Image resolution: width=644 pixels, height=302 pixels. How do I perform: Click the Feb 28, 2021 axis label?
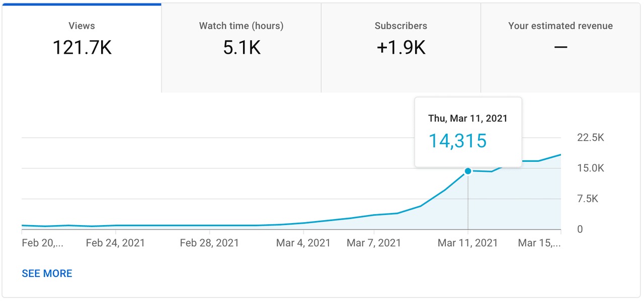[208, 243]
